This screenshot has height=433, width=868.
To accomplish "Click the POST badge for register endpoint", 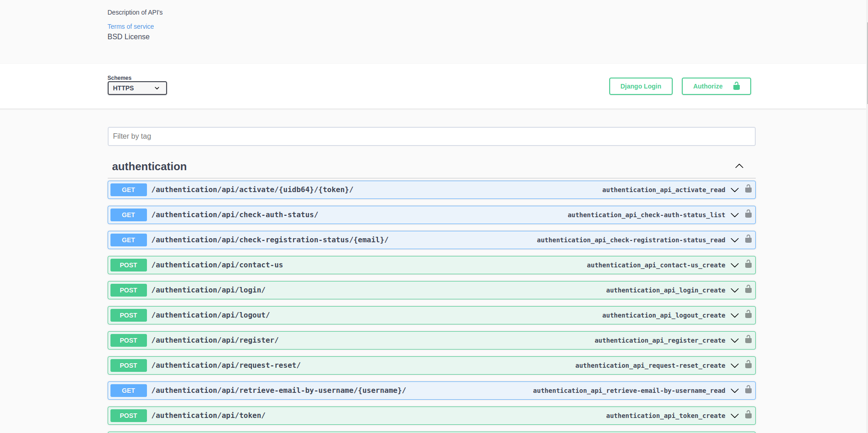I will pos(128,340).
